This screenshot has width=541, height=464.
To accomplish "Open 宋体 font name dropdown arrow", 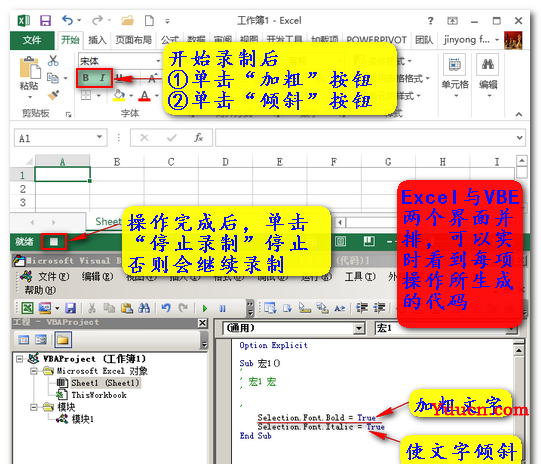I will tap(158, 61).
